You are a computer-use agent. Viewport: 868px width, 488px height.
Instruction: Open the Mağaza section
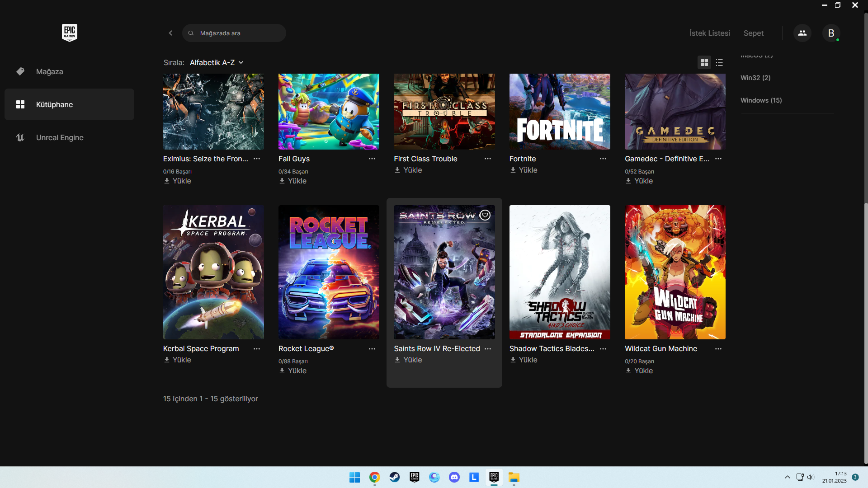point(49,71)
